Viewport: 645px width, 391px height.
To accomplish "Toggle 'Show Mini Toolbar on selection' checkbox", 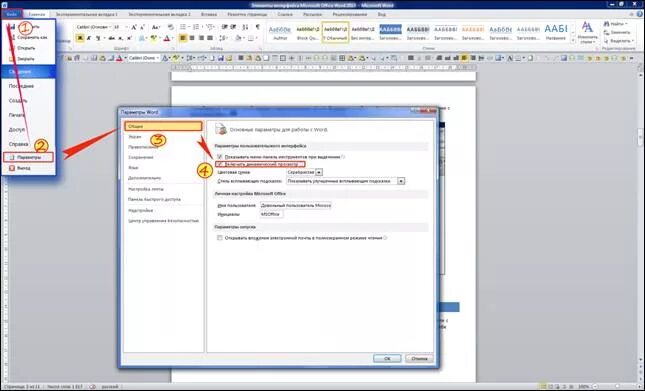I will pos(220,157).
